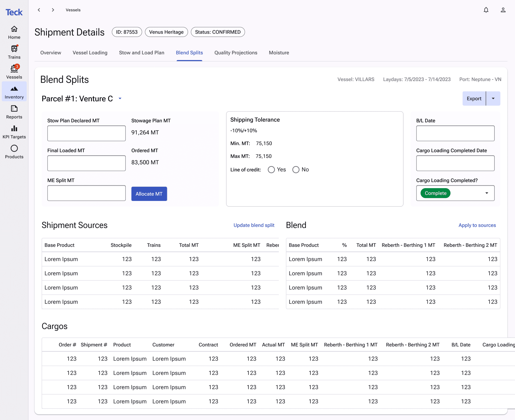Focus the Stow Plan Declared MT field
The image size is (515, 420).
[86, 133]
